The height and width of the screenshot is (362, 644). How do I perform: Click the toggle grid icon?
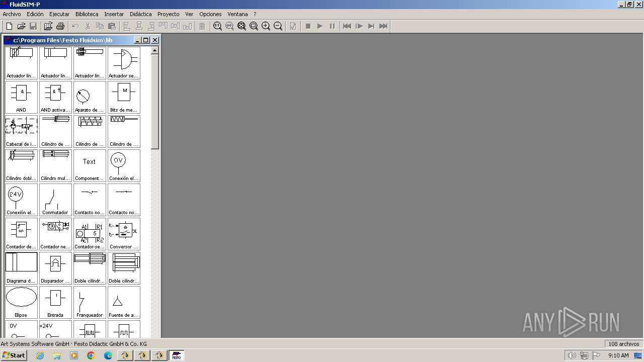click(x=202, y=26)
